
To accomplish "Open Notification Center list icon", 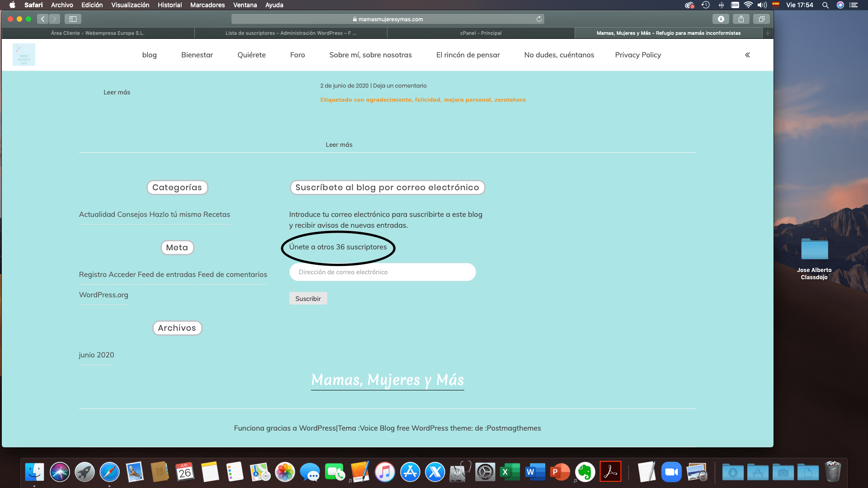I will point(854,5).
